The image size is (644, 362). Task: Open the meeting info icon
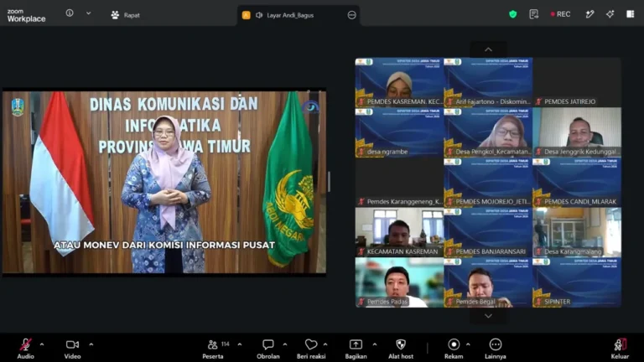[x=70, y=13]
